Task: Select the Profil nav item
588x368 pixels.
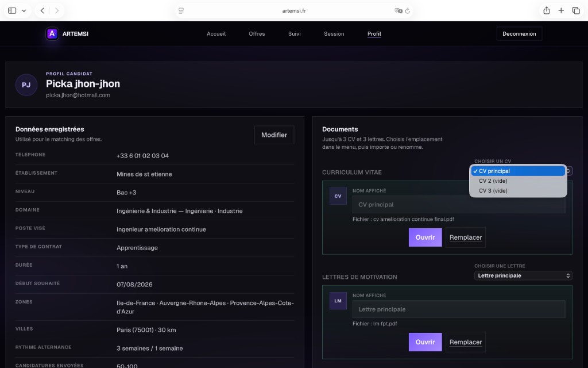Action: (x=374, y=34)
